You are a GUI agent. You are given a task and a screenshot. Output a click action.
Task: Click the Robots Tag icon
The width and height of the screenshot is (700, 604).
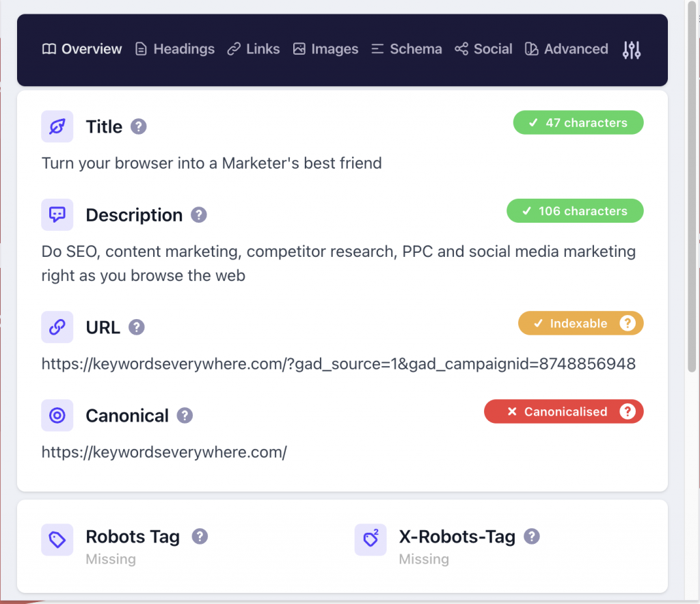[57, 540]
